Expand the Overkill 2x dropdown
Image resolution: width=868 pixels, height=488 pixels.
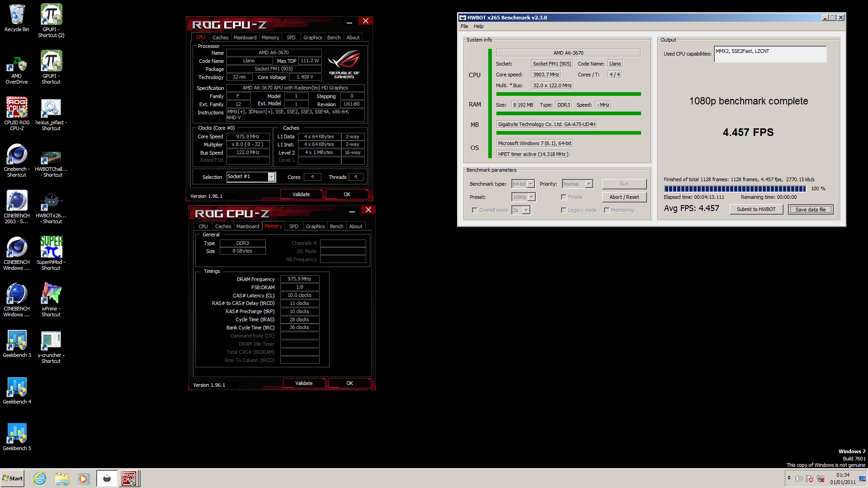(x=526, y=210)
